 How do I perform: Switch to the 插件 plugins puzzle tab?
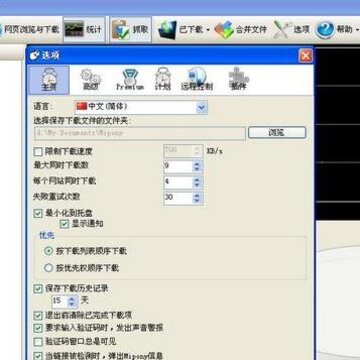click(239, 80)
